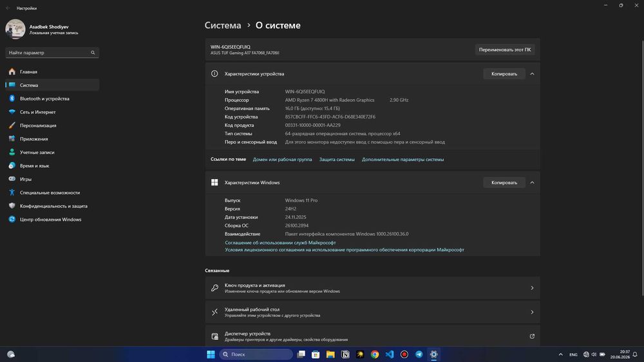The height and width of the screenshot is (362, 644).
Task: Go to Сеть и Интернет
Action: click(52, 112)
